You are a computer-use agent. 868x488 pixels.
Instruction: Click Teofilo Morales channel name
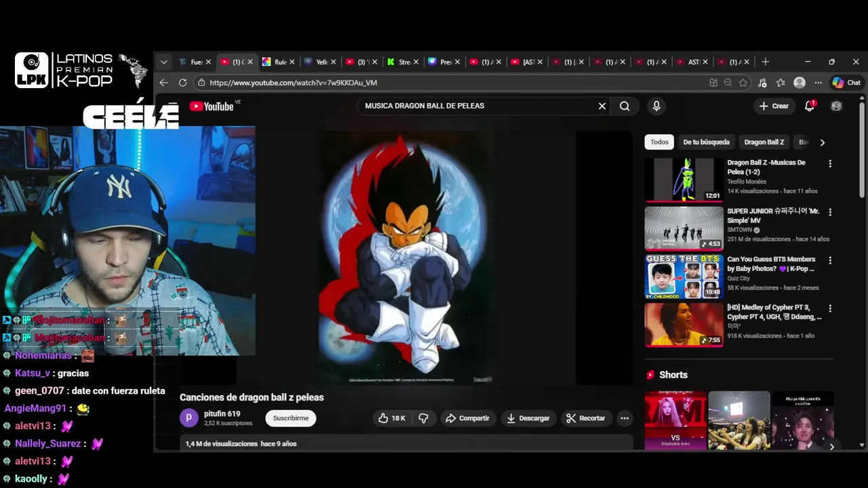click(747, 182)
